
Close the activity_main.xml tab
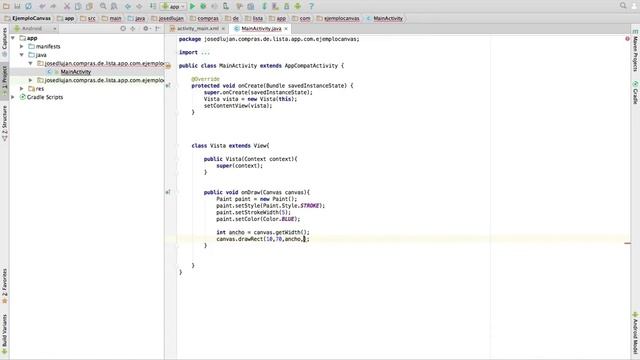click(x=223, y=29)
